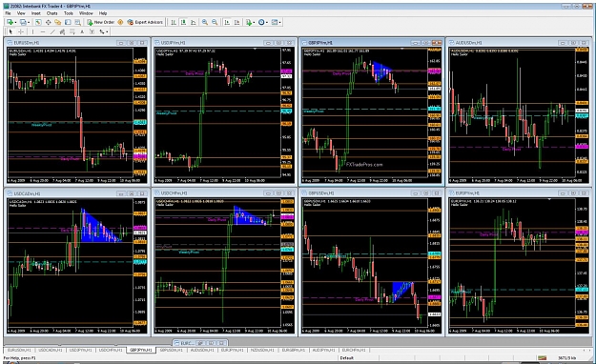
Task: Switch to the USDJPYm,H1 bottom tab
Action: [80, 350]
